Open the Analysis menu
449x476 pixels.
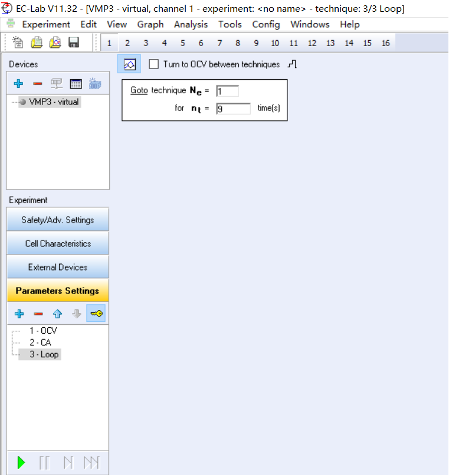coord(191,24)
